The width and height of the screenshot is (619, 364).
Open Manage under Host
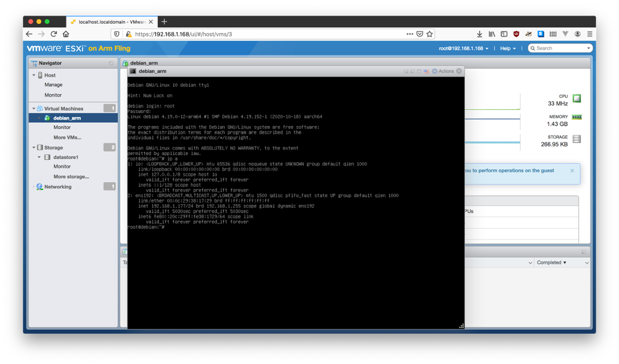(x=54, y=85)
